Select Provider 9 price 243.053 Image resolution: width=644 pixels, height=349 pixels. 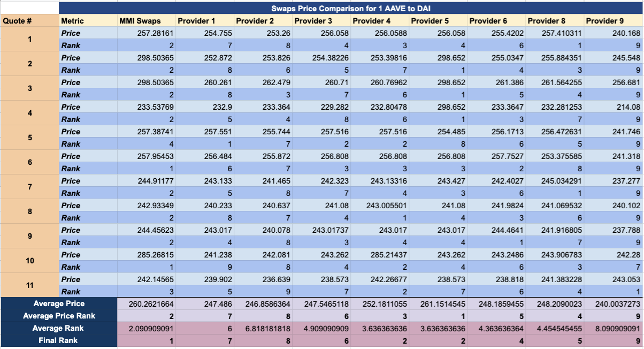(x=614, y=279)
